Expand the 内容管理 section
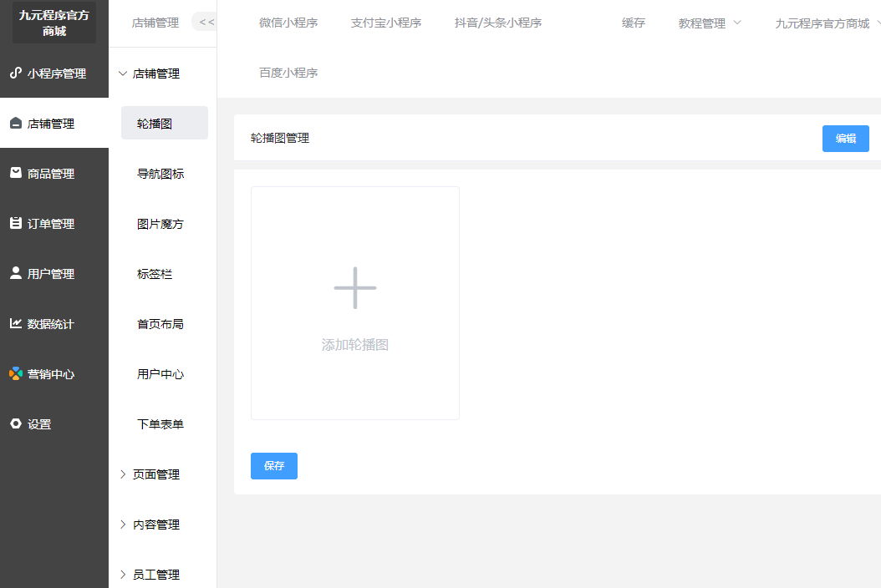Image resolution: width=881 pixels, height=588 pixels. [123, 525]
